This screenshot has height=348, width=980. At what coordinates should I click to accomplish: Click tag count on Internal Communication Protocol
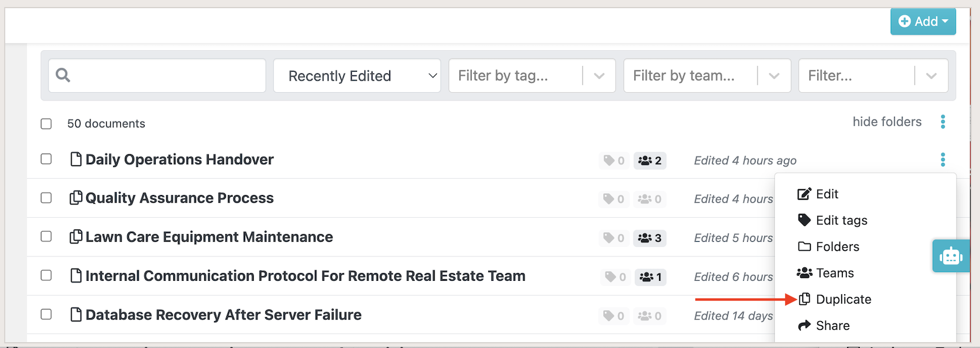(616, 277)
